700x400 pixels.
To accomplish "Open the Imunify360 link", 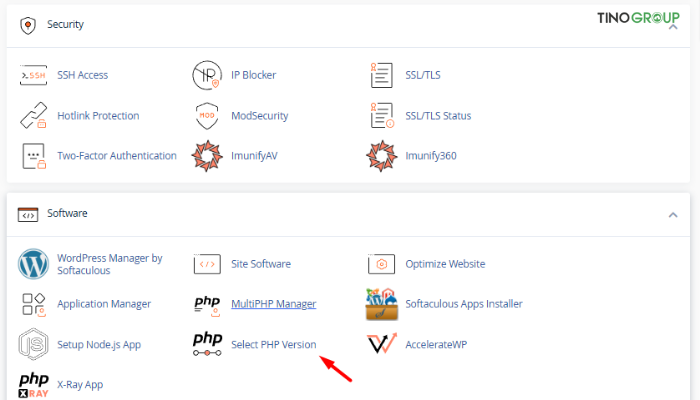I will (x=431, y=156).
